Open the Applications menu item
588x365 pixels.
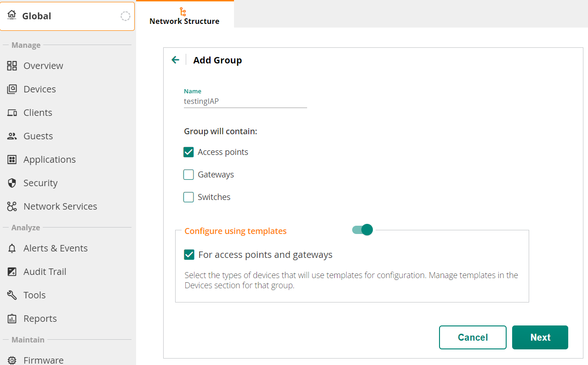coord(49,160)
